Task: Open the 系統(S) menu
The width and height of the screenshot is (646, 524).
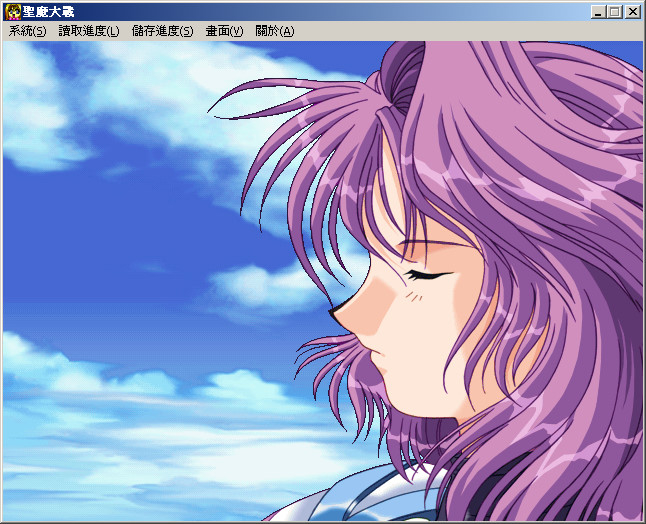Action: [x=28, y=31]
